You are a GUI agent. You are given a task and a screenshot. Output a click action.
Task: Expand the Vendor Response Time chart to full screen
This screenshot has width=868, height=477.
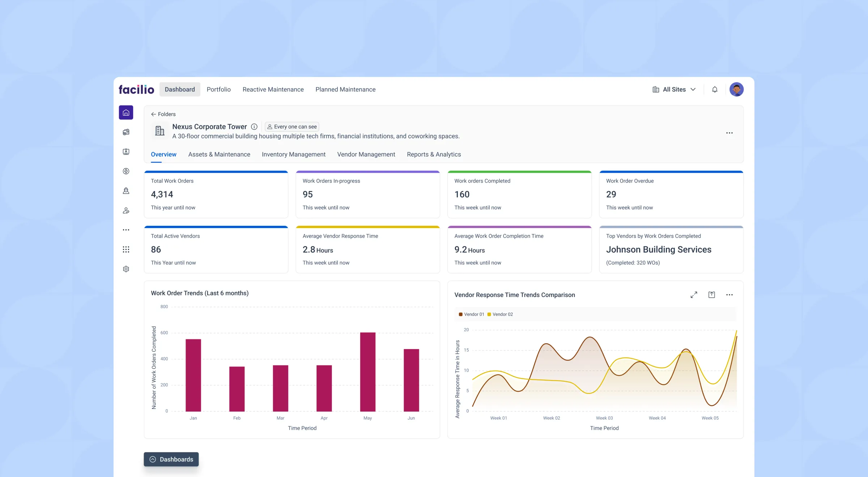pos(694,295)
